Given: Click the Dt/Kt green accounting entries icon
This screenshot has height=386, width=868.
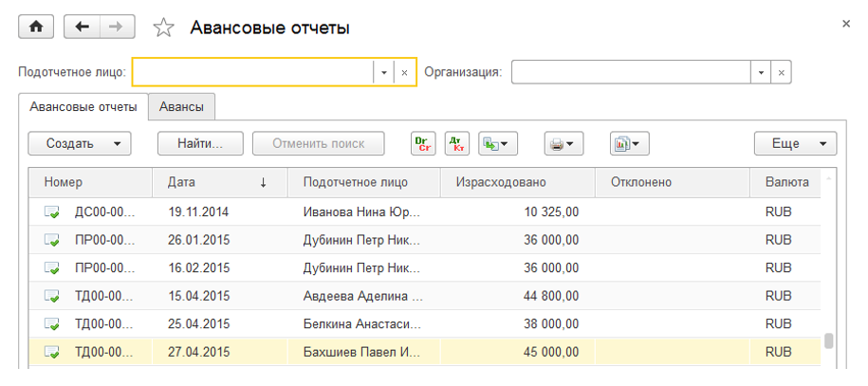Looking at the screenshot, I should point(423,143).
